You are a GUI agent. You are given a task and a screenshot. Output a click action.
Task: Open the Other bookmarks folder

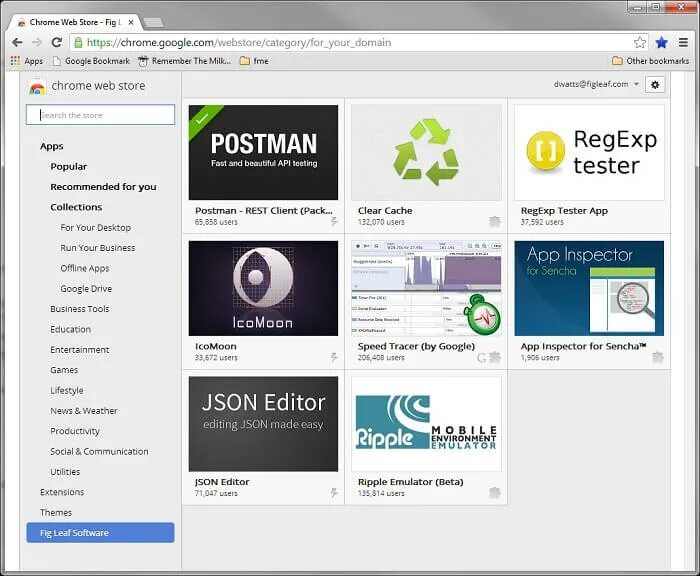coord(650,61)
